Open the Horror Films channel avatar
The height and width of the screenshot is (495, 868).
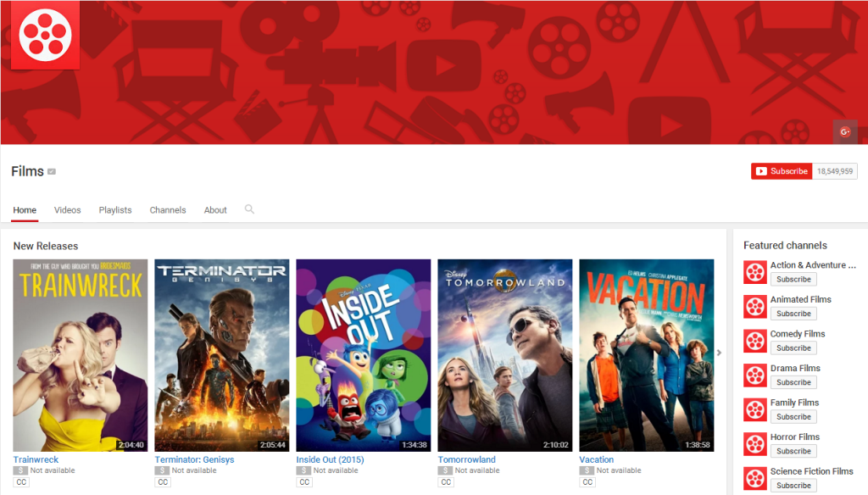coord(754,443)
